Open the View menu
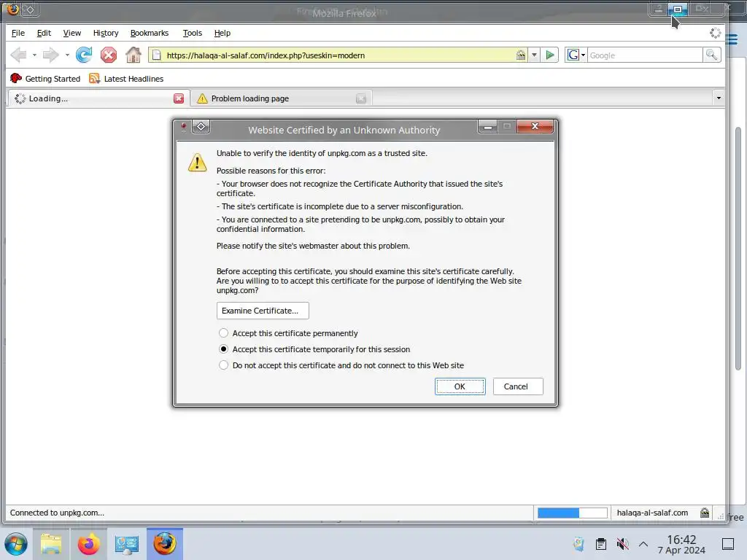The width and height of the screenshot is (747, 560). 72,33
